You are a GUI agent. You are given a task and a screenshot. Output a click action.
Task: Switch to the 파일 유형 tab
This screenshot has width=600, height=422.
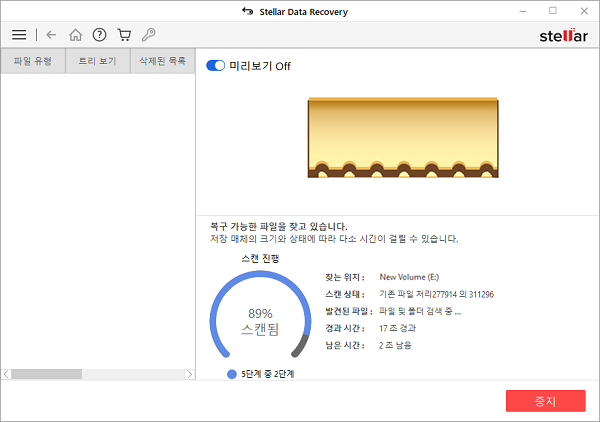pyautogui.click(x=33, y=60)
